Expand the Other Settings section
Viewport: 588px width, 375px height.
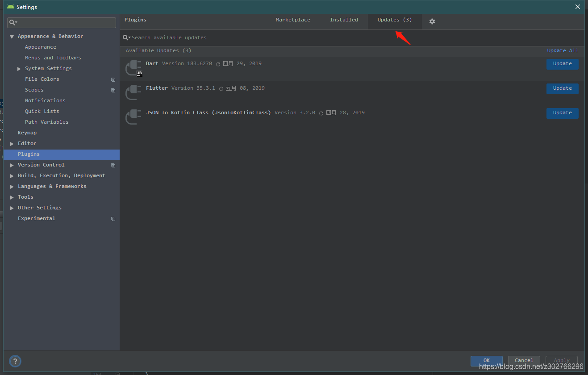(12, 208)
